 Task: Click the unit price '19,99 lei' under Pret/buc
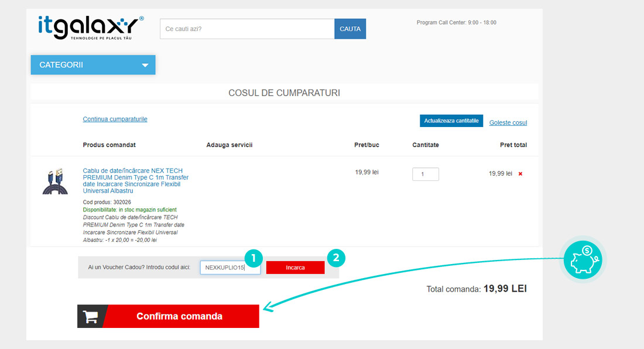pyautogui.click(x=366, y=172)
